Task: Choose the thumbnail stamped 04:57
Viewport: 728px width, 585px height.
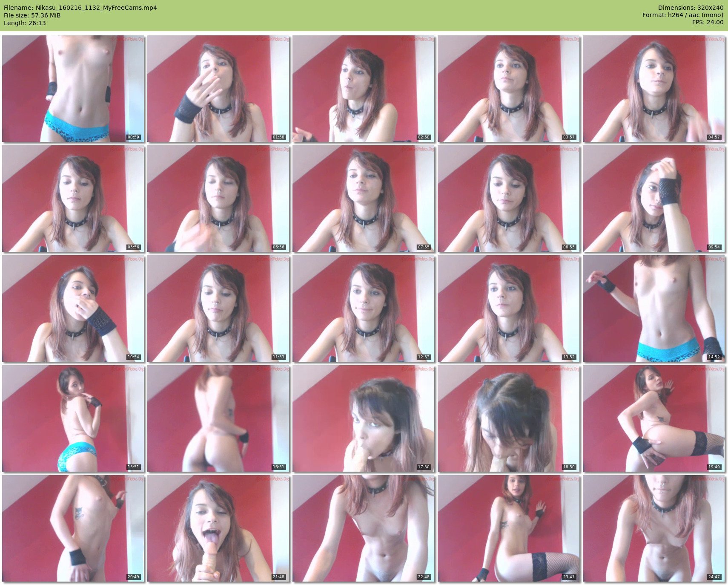Action: [654, 89]
